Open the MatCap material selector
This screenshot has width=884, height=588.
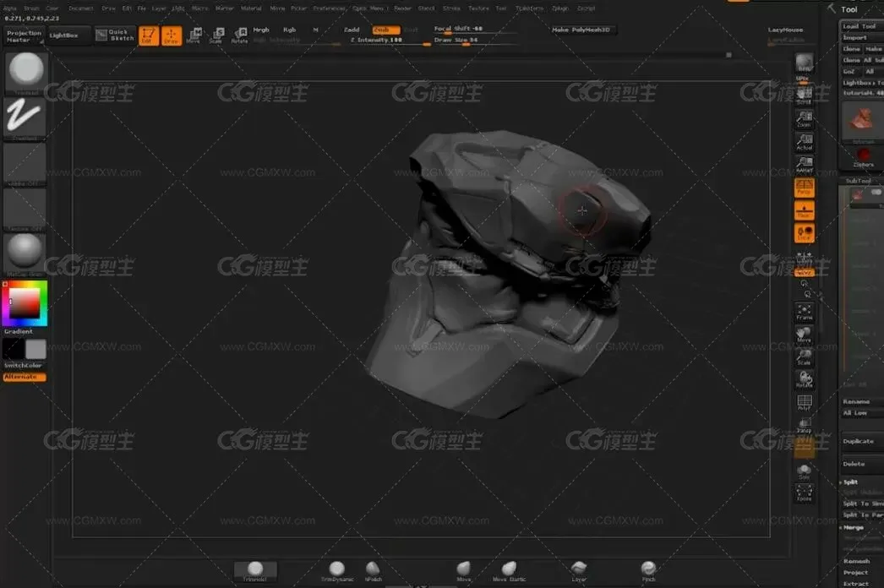coord(25,254)
